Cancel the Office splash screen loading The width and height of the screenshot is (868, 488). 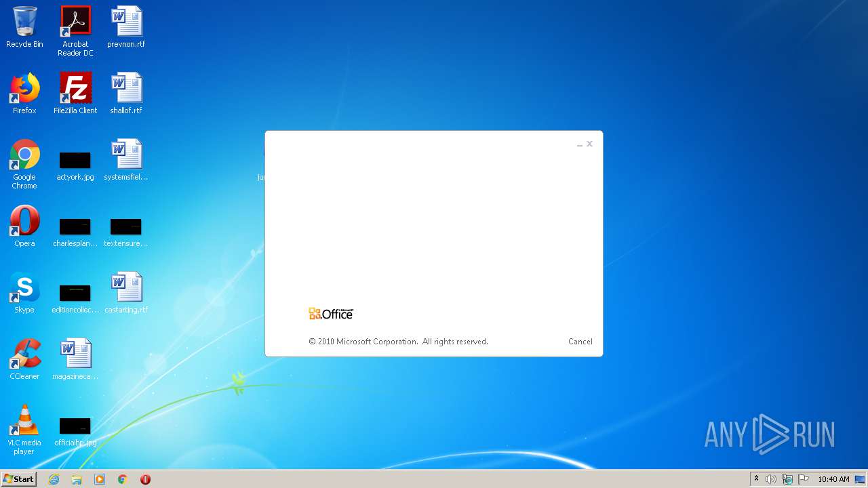580,342
